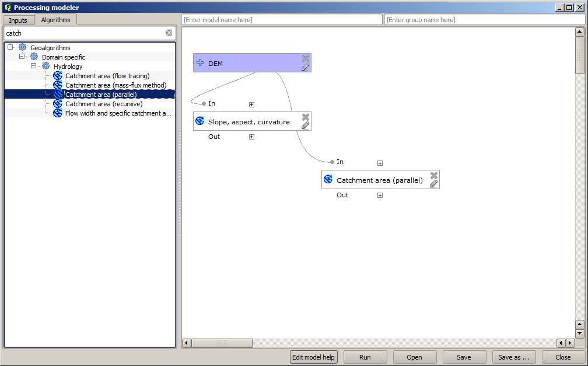The image size is (588, 366).
Task: Remove the Slope, aspect, curvature node
Action: (305, 117)
